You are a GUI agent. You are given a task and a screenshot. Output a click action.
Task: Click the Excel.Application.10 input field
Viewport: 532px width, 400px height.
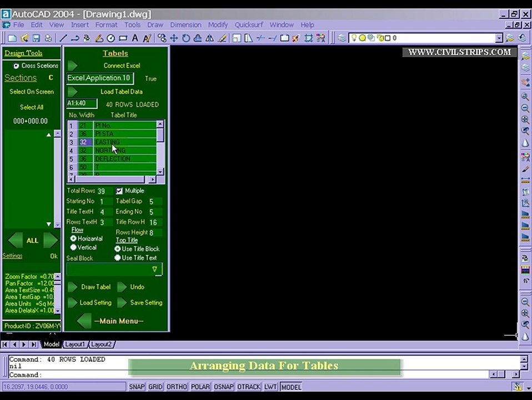pos(100,78)
